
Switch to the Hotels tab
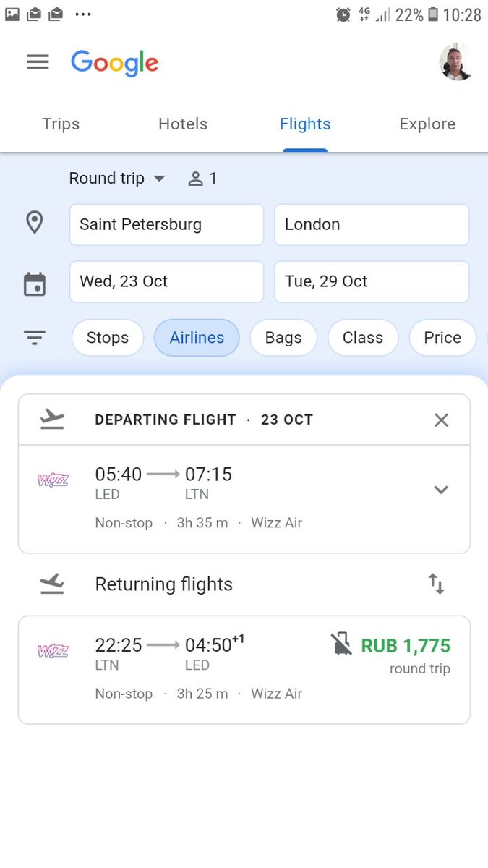(183, 124)
